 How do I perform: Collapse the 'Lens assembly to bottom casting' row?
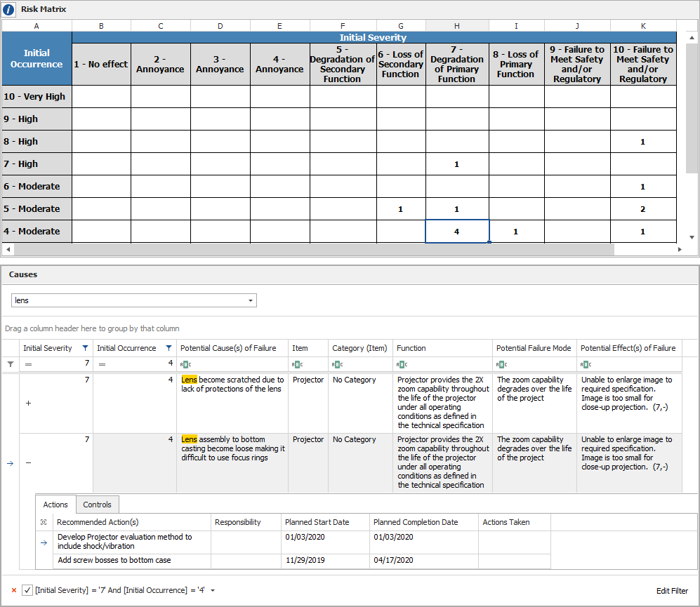point(28,463)
